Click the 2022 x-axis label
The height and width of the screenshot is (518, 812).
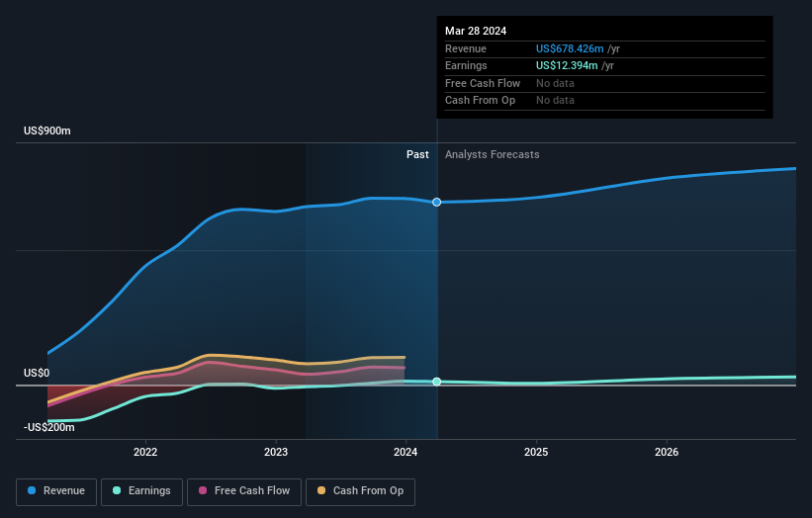145,452
